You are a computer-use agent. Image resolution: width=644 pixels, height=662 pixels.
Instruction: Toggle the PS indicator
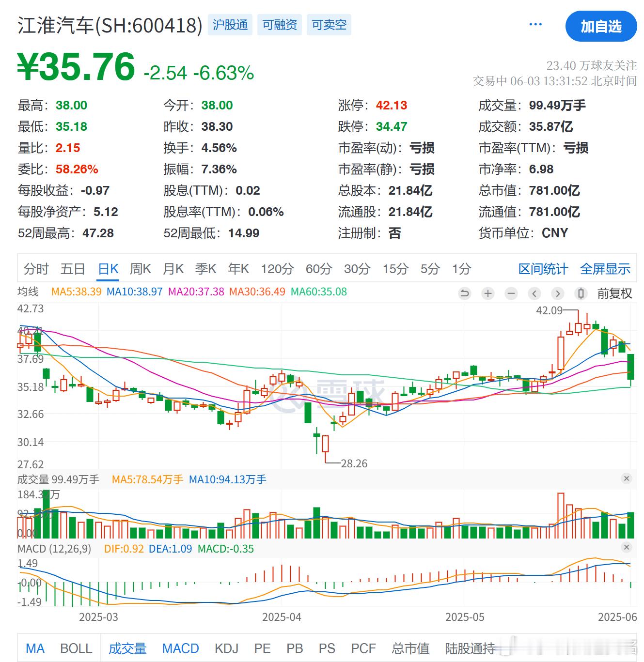[327, 648]
